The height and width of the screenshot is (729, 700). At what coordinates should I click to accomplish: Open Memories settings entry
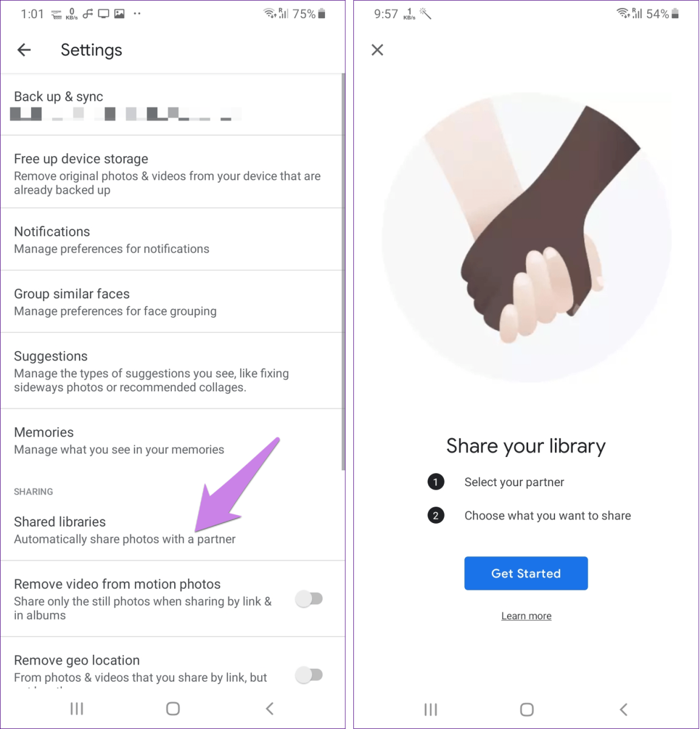pos(171,440)
